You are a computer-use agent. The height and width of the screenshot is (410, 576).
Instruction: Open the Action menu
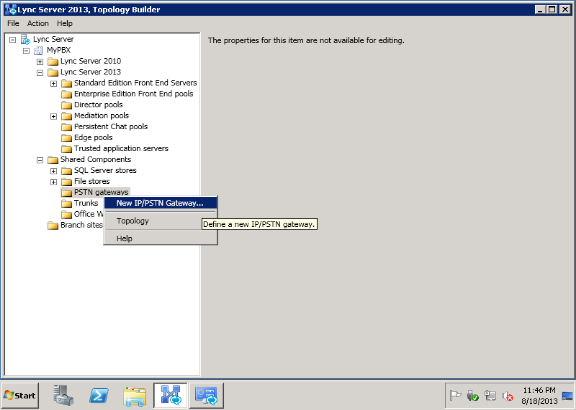click(38, 23)
